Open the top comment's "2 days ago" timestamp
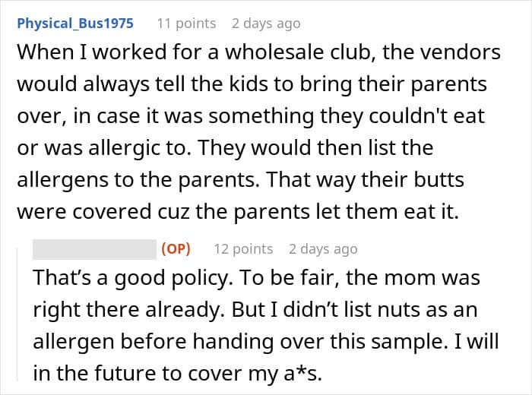 pos(265,24)
